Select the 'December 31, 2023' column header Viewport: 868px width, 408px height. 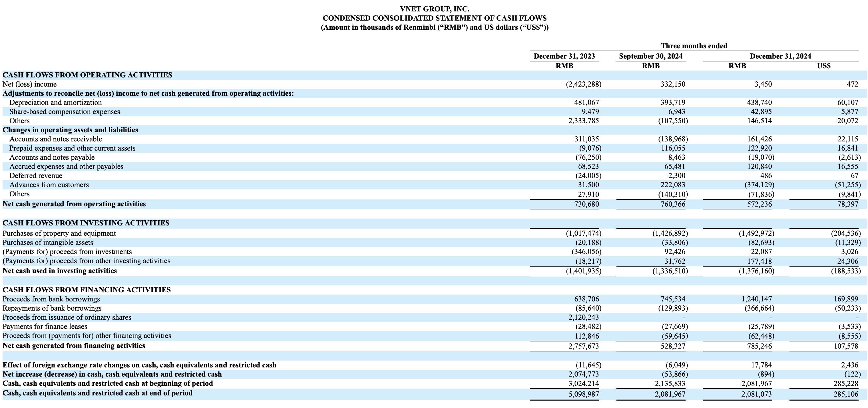tap(564, 56)
